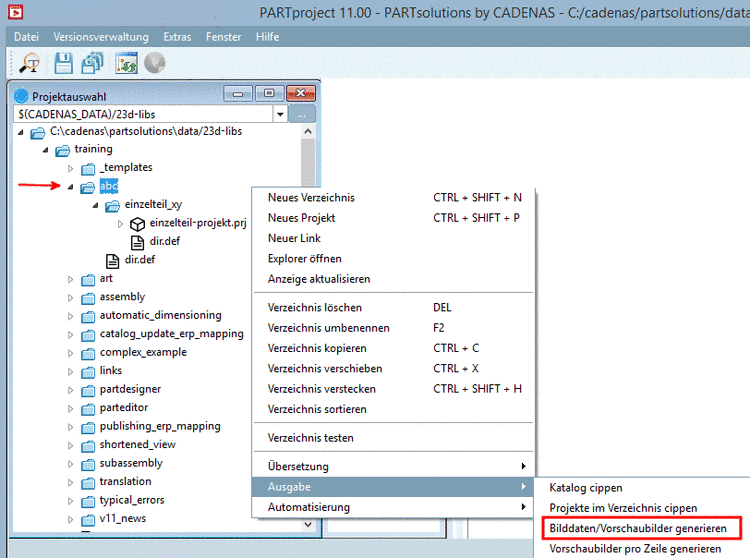Click the einzelteil-projekt.prj cube icon

(x=137, y=224)
